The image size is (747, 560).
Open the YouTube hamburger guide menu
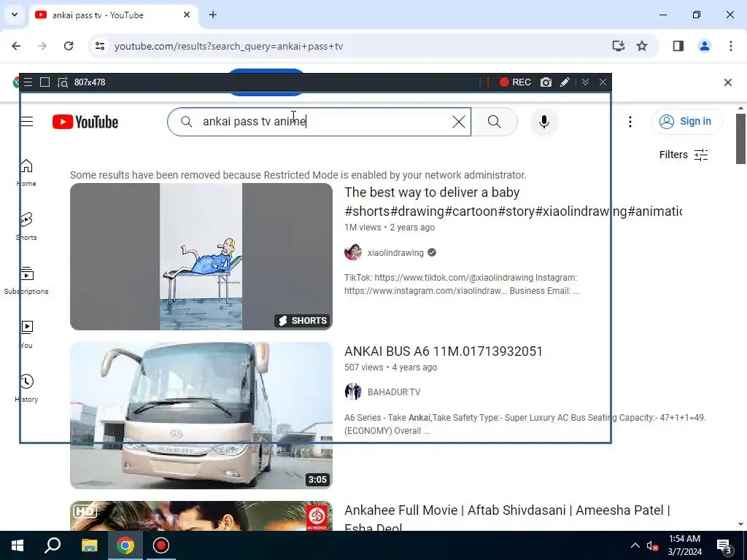tap(27, 122)
